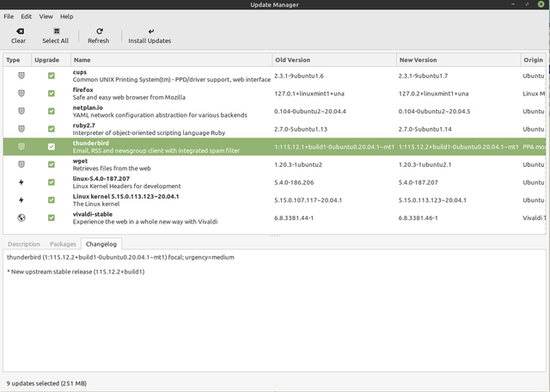Click the Select All toolbar icon
550x392 pixels.
(57, 31)
